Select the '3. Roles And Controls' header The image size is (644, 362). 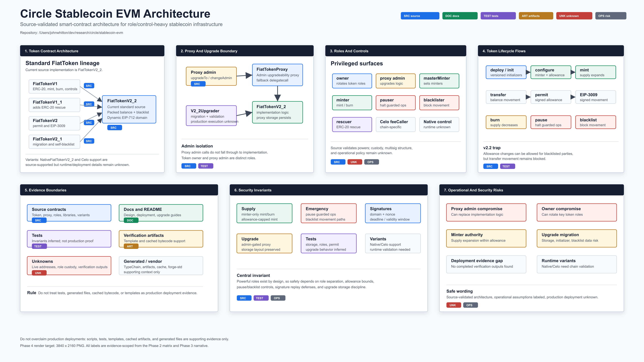[395, 51]
